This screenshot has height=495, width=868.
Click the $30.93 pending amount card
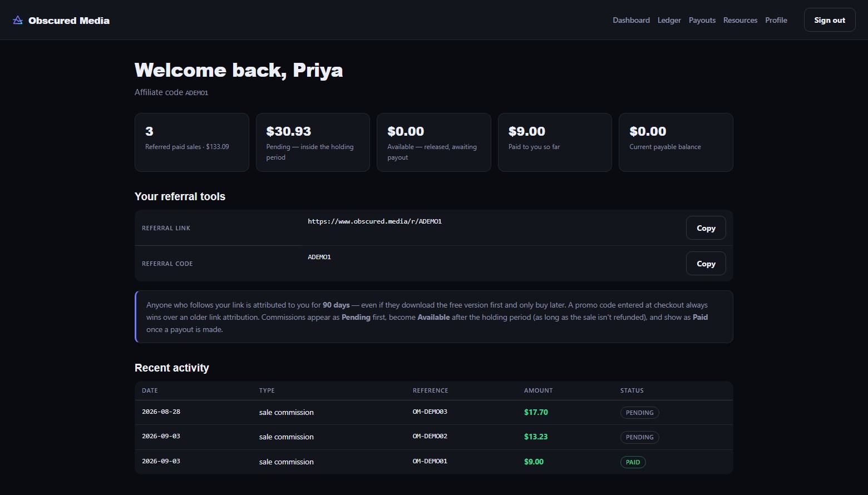(313, 142)
